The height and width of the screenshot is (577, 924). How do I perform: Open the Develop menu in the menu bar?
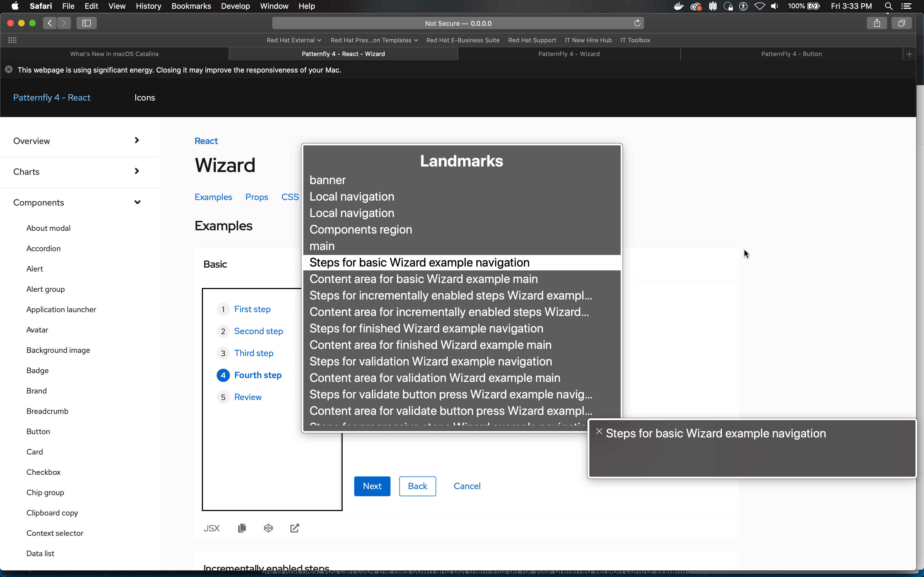pos(235,6)
